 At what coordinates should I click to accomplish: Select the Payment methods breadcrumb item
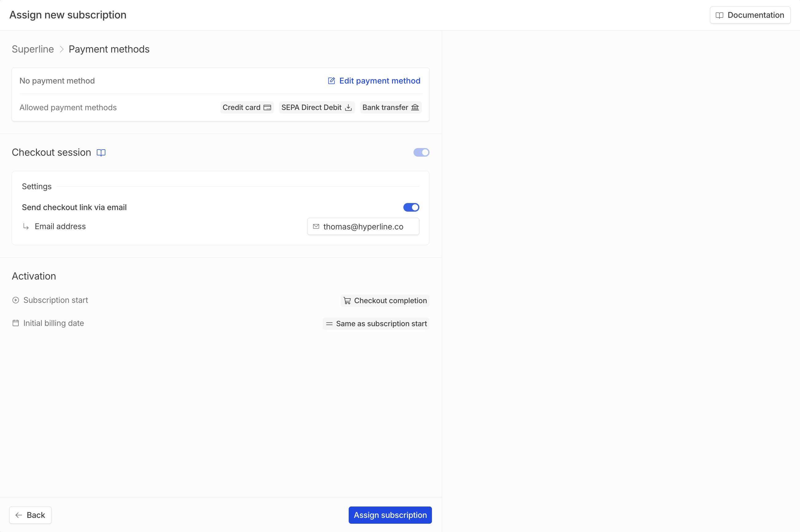pos(109,49)
